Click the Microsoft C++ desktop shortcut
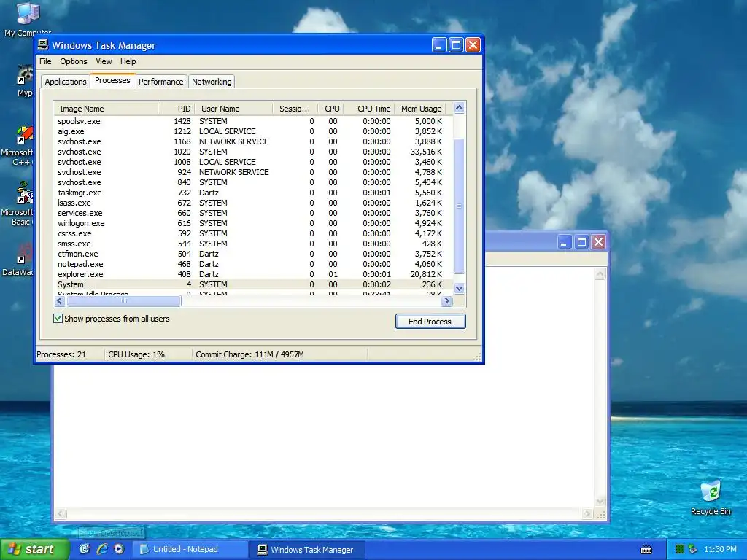 [18, 146]
